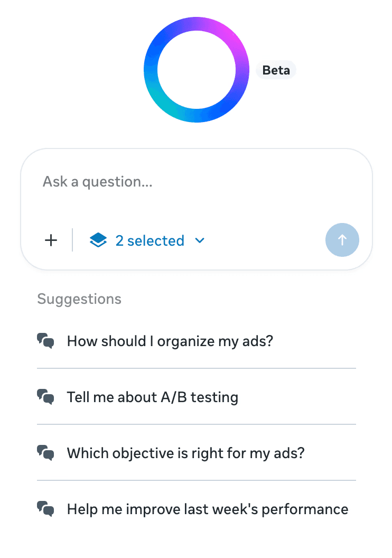This screenshot has height=558, width=392.
Task: Click the plus icon to add attachment
Action: click(x=51, y=240)
